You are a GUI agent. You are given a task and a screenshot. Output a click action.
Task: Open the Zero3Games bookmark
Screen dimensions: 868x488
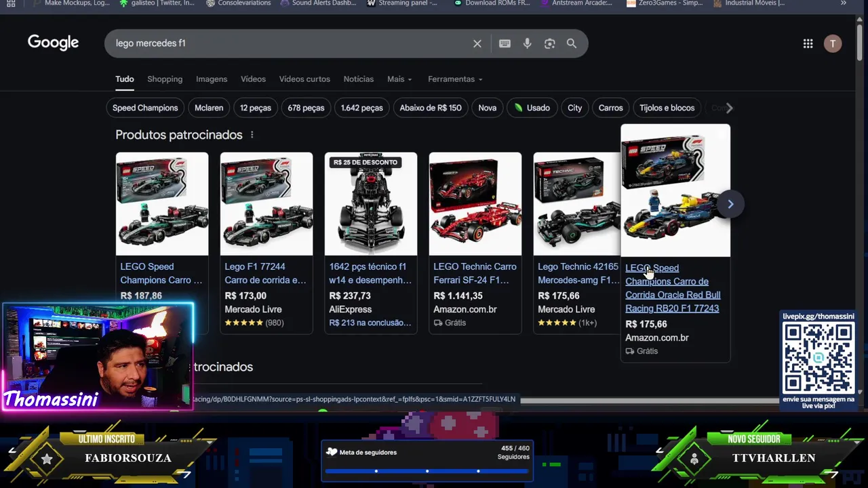pos(665,3)
